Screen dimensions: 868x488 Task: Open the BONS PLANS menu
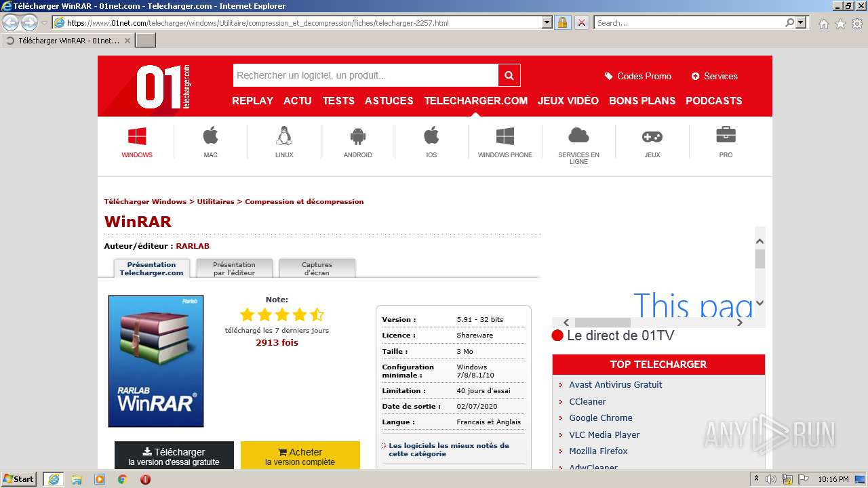(x=642, y=100)
